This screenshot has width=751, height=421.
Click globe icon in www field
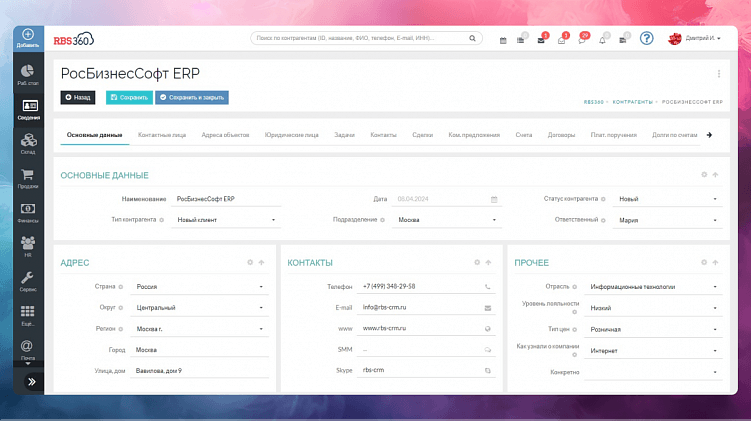(488, 329)
